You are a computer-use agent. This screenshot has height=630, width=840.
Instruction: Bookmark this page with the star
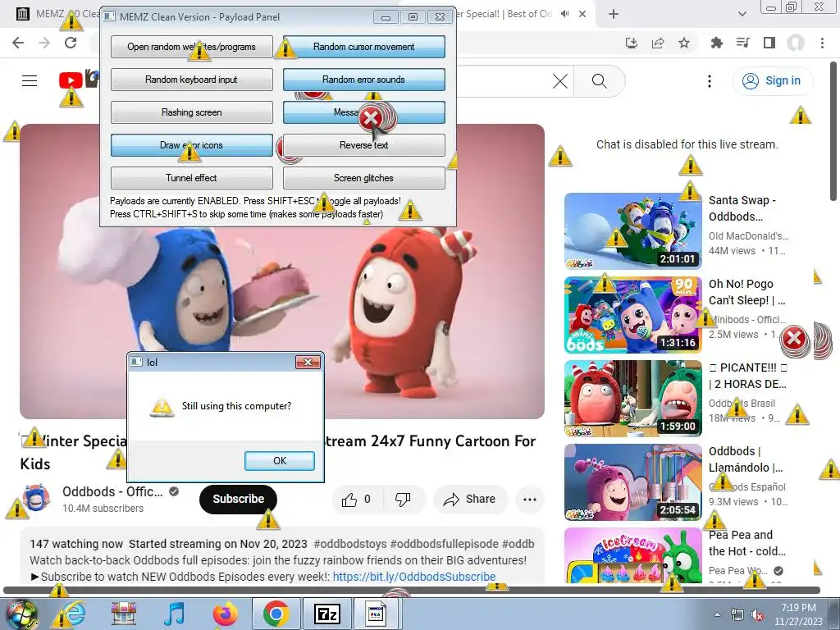(684, 43)
